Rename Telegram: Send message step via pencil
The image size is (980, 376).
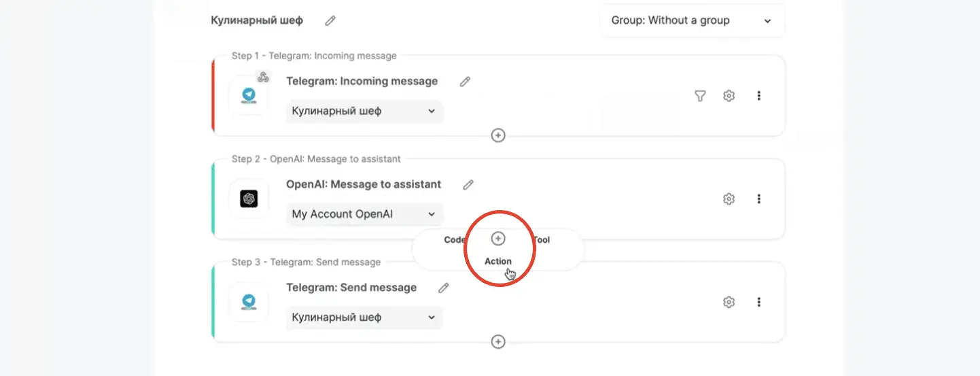click(444, 288)
